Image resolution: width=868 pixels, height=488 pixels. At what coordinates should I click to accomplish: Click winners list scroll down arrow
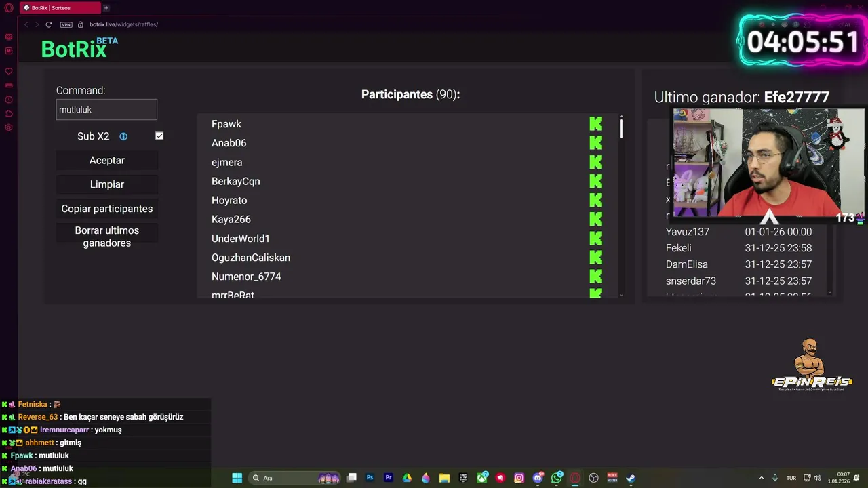(830, 293)
